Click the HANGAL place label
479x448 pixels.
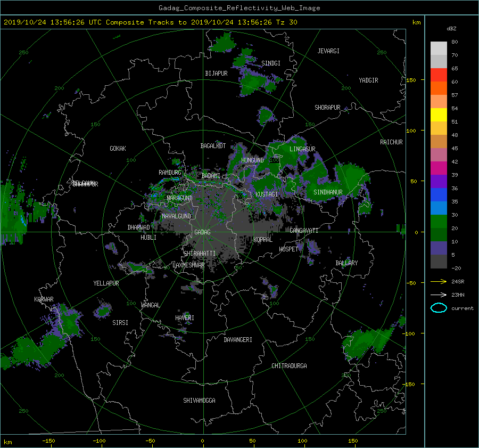pyautogui.click(x=150, y=305)
